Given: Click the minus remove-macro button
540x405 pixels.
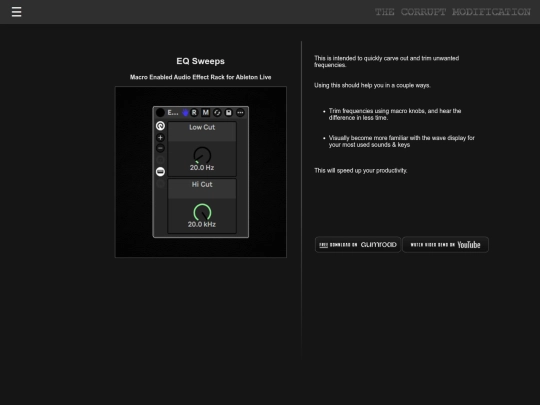Looking at the screenshot, I should pyautogui.click(x=160, y=148).
